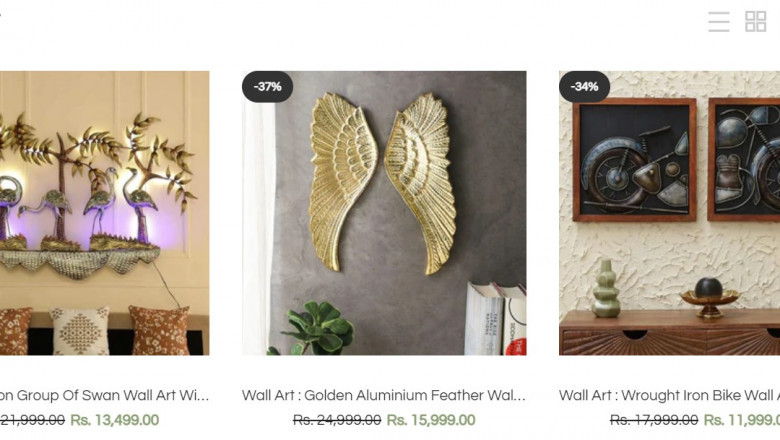Click the left golden wing in the photo
Screen dimensions: 780x440
pyautogui.click(x=341, y=181)
